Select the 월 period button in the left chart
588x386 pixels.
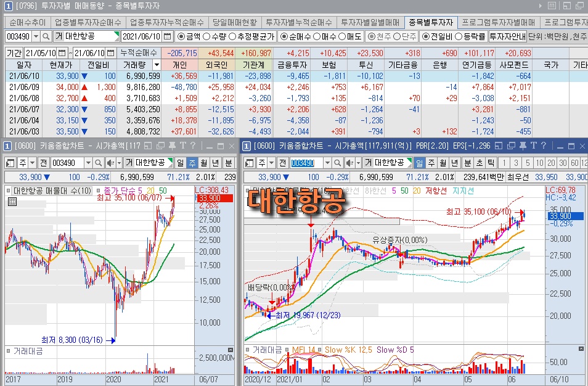click(203, 163)
